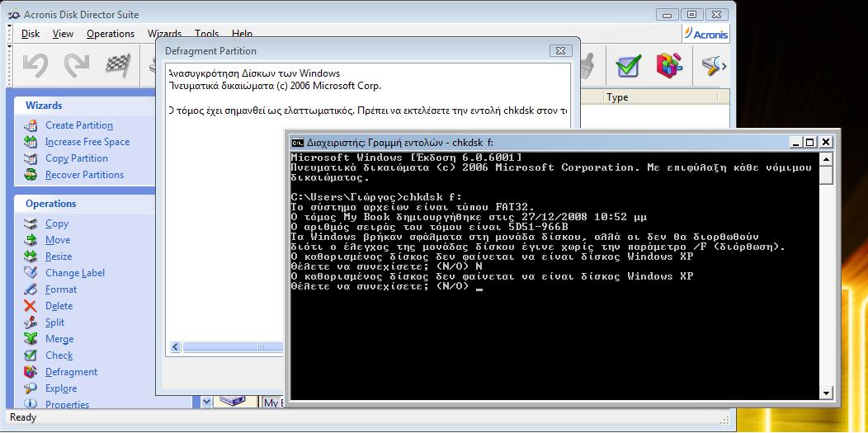Click scroll-down arrow in command prompt
This screenshot has width=868, height=433.
tap(827, 393)
